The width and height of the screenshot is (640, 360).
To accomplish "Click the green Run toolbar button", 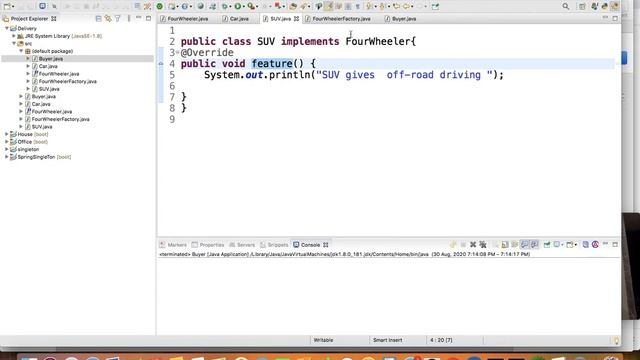I will tap(237, 6).
